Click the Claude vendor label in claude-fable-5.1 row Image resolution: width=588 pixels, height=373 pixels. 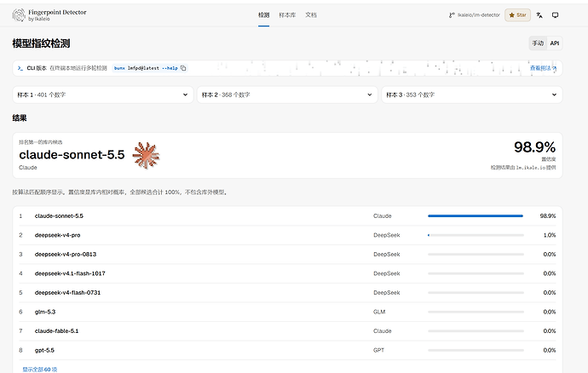point(382,331)
